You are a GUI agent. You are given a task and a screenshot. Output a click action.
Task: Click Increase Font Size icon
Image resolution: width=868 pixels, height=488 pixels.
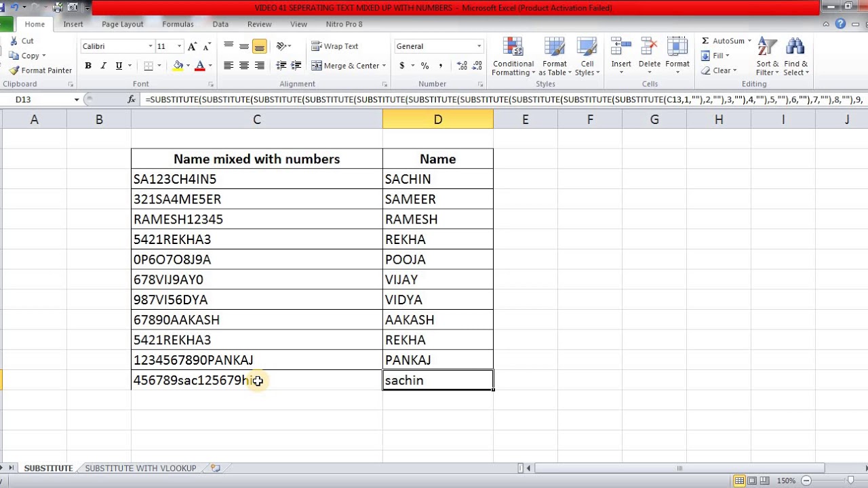(193, 46)
